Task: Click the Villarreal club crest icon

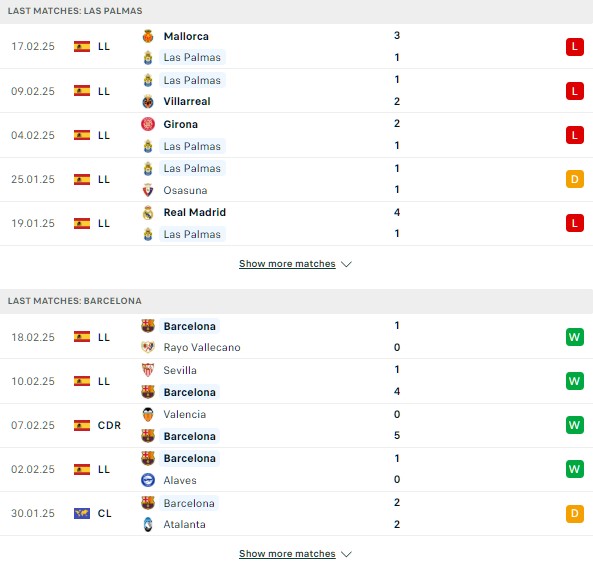Action: point(148,101)
